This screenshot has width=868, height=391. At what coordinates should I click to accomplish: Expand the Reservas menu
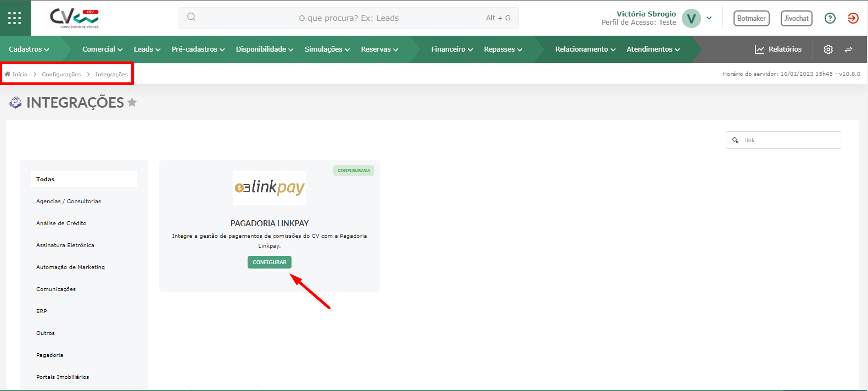[x=379, y=49]
